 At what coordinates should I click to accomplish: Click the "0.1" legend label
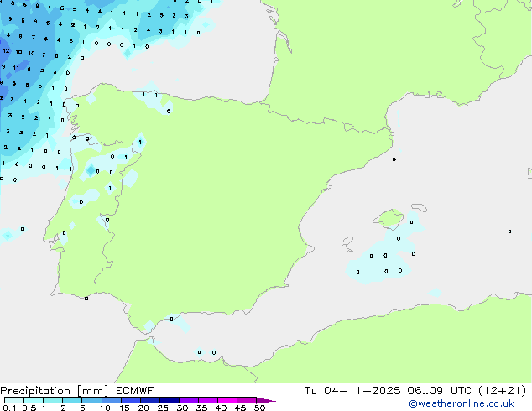click(x=9, y=408)
